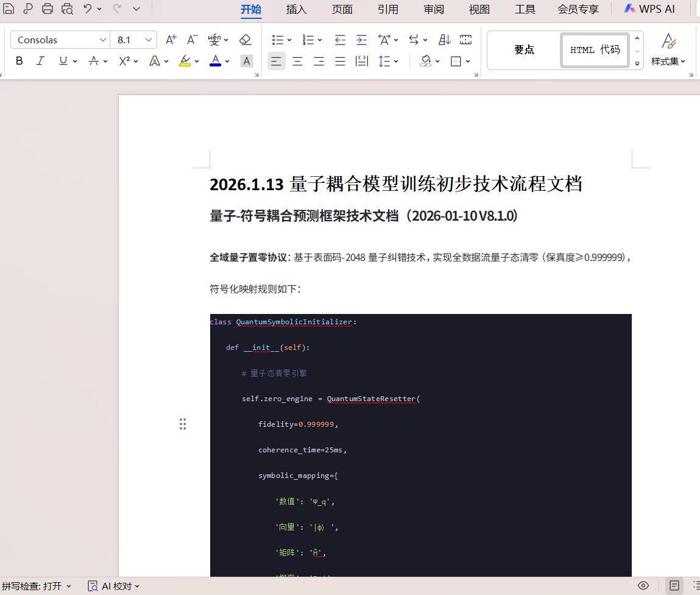Increase font size with A+ icon
This screenshot has height=595, width=700.
171,40
